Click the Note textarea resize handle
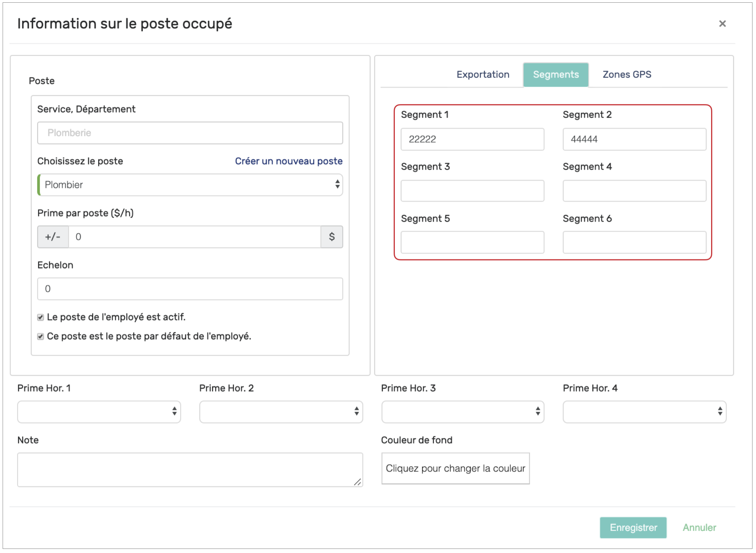This screenshot has height=553, width=756. tap(357, 482)
